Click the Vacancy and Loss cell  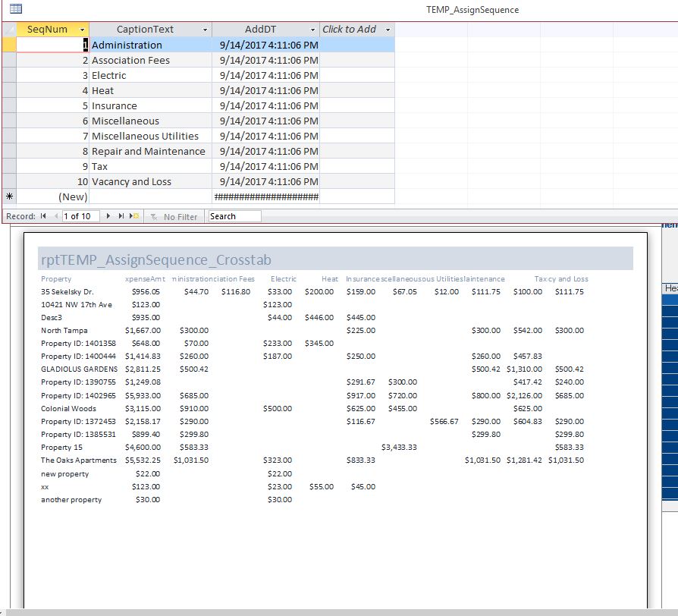(x=150, y=181)
